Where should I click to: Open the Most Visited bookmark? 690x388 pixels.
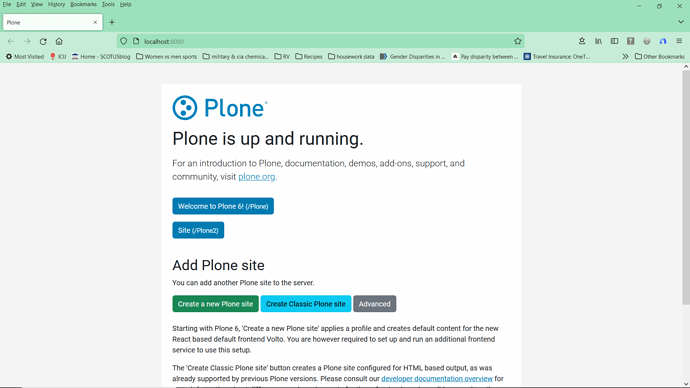(25, 56)
